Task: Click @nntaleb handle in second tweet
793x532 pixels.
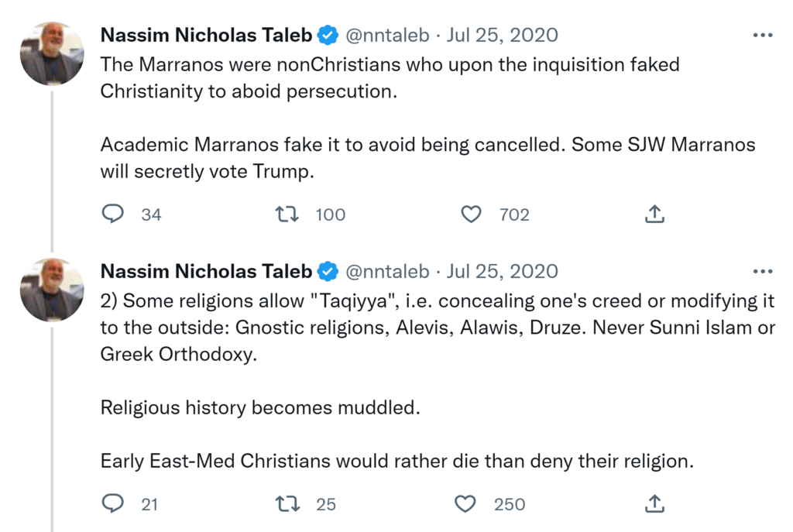Action: [x=386, y=272]
